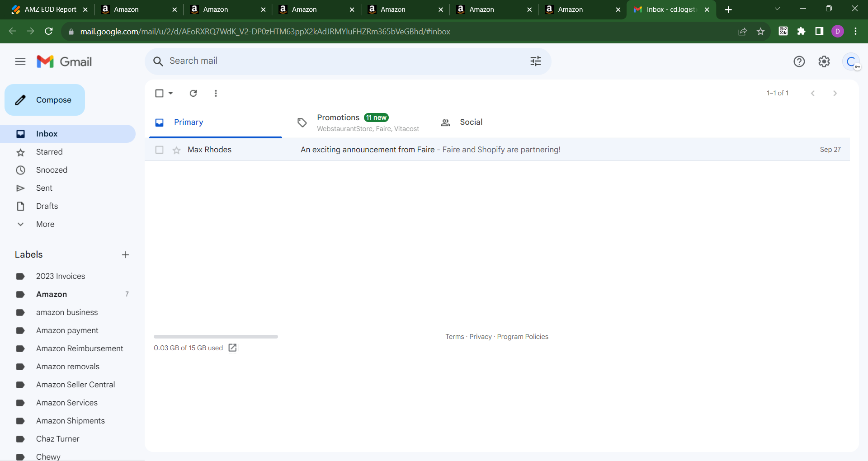
Task: Open the Inbox folder
Action: point(68,134)
